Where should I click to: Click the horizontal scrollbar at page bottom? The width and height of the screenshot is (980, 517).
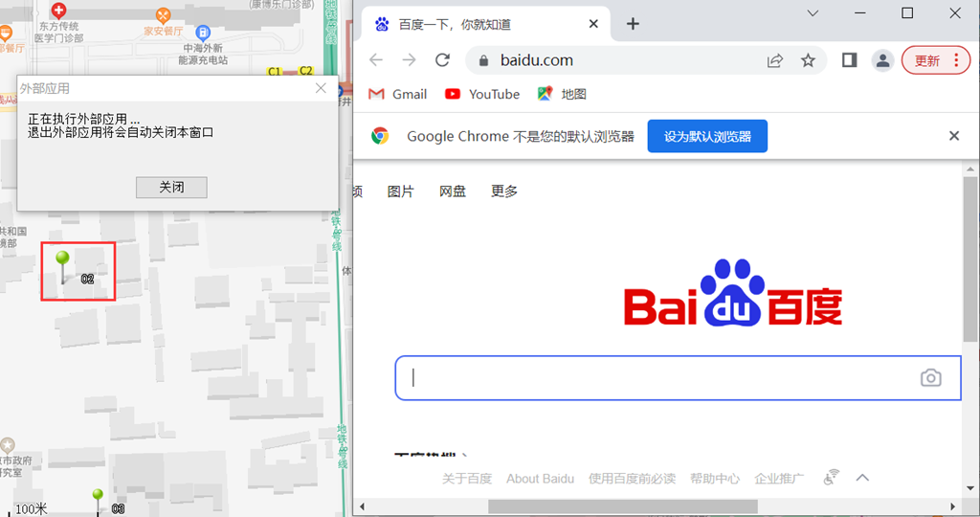pyautogui.click(x=622, y=506)
